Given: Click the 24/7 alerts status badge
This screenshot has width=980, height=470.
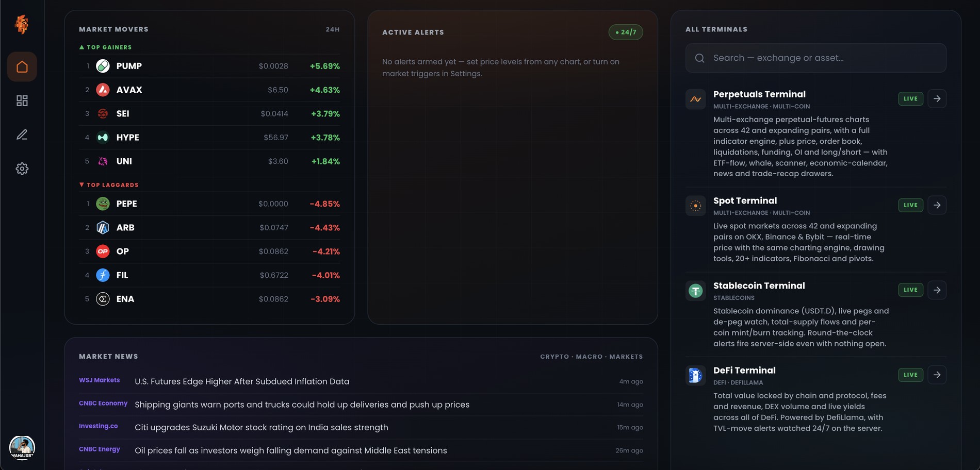Looking at the screenshot, I should 626,32.
